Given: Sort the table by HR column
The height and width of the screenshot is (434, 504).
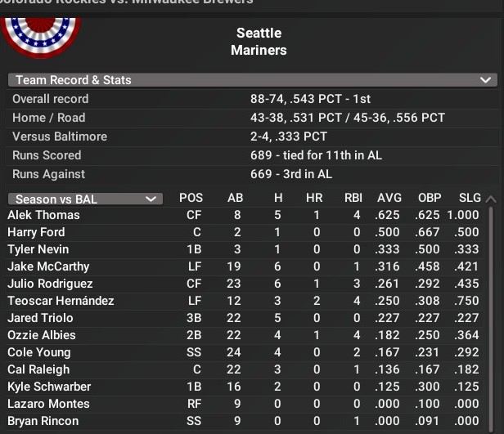Looking at the screenshot, I should [314, 199].
